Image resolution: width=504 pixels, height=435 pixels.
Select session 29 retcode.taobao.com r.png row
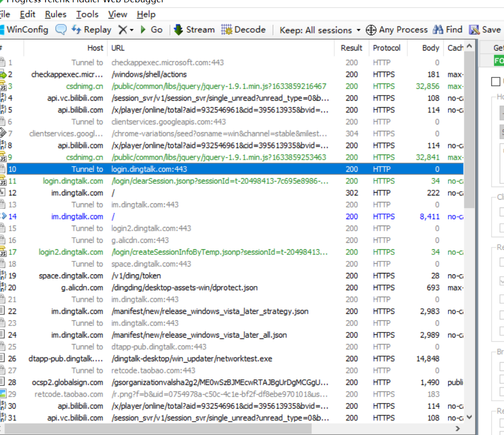232,394
